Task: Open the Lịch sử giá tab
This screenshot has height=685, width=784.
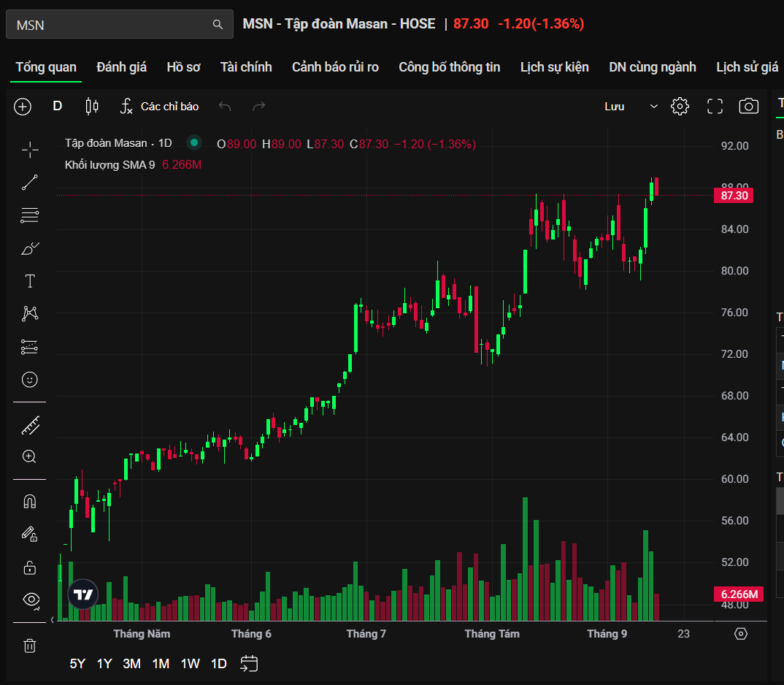Action: point(747,67)
